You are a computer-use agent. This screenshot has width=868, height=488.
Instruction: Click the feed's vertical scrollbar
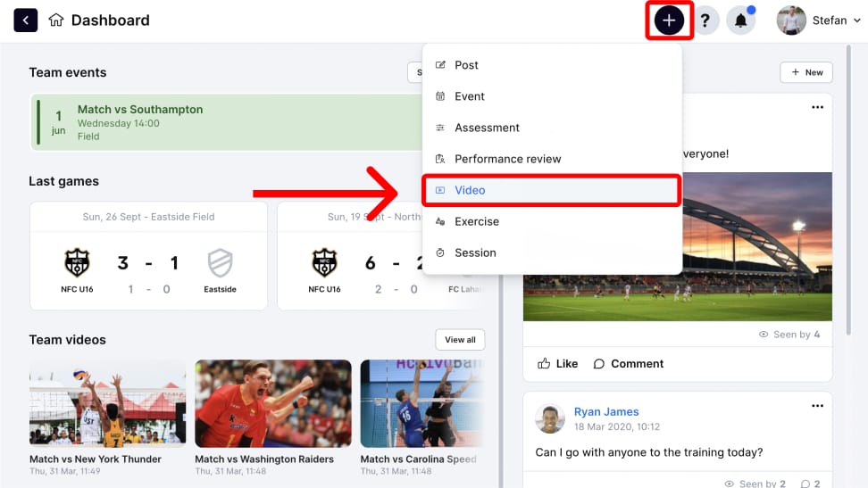[x=848, y=190]
